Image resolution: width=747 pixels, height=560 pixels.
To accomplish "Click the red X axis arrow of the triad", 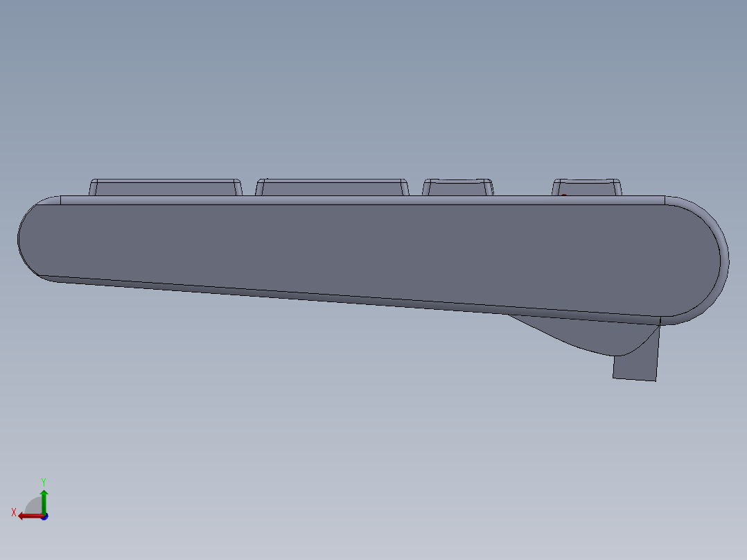I will pos(30,516).
